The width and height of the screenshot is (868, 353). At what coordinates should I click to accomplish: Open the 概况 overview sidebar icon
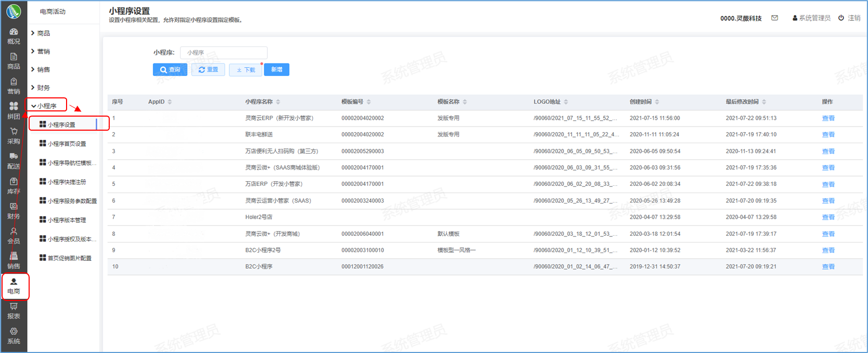[x=14, y=35]
